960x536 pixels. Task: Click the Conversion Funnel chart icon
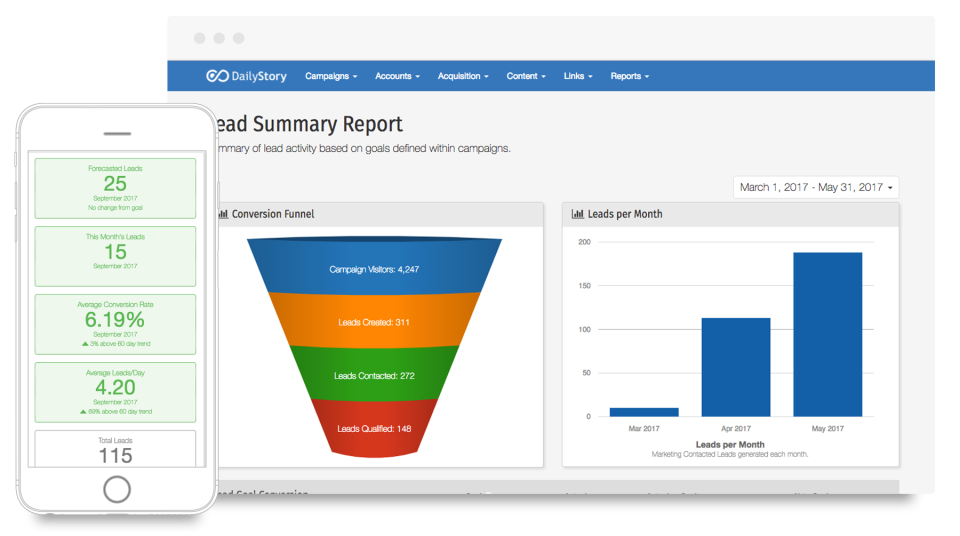[x=223, y=214]
